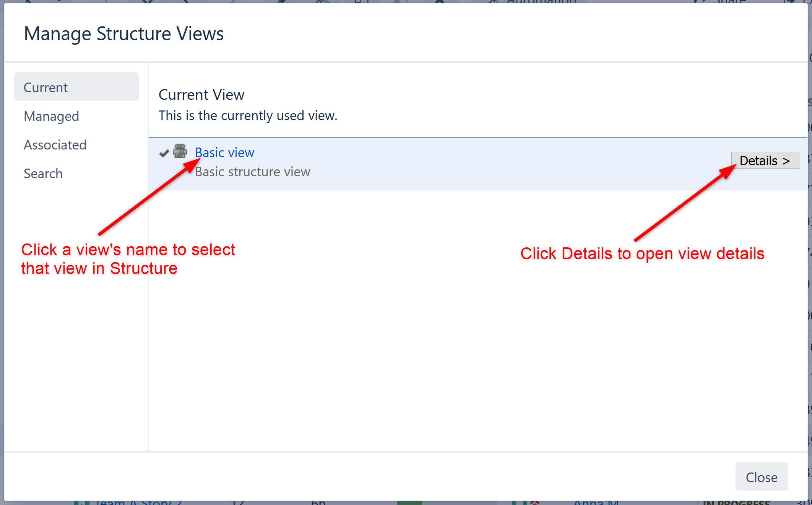Click the shared view group icon beside Basic view
The height and width of the screenshot is (505, 812).
[180, 152]
